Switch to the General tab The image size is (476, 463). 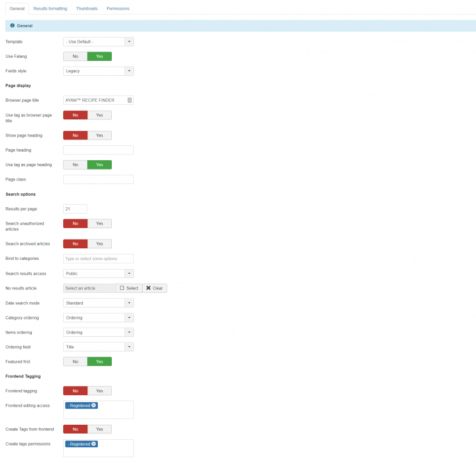(x=17, y=9)
